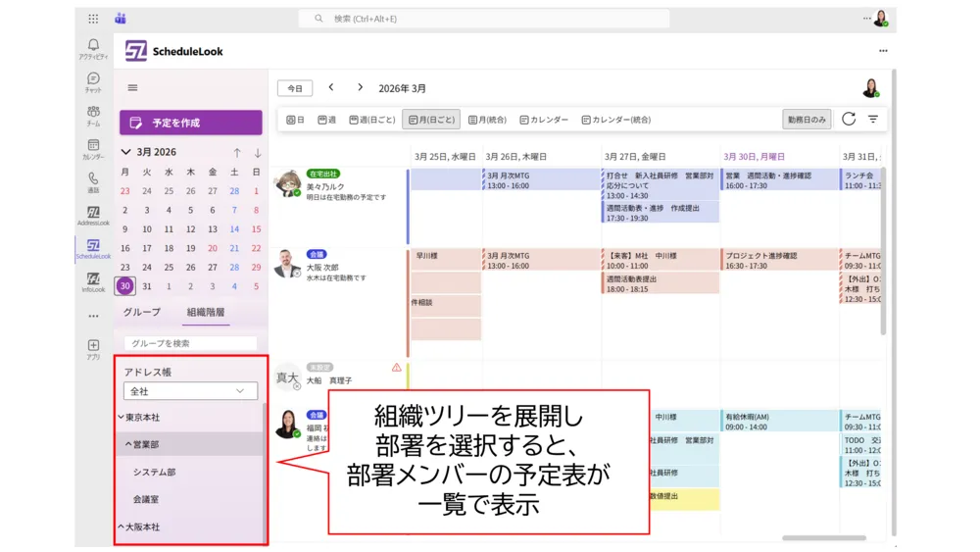
Task: Open Teams (チーム) in sidebar
Action: [93, 116]
